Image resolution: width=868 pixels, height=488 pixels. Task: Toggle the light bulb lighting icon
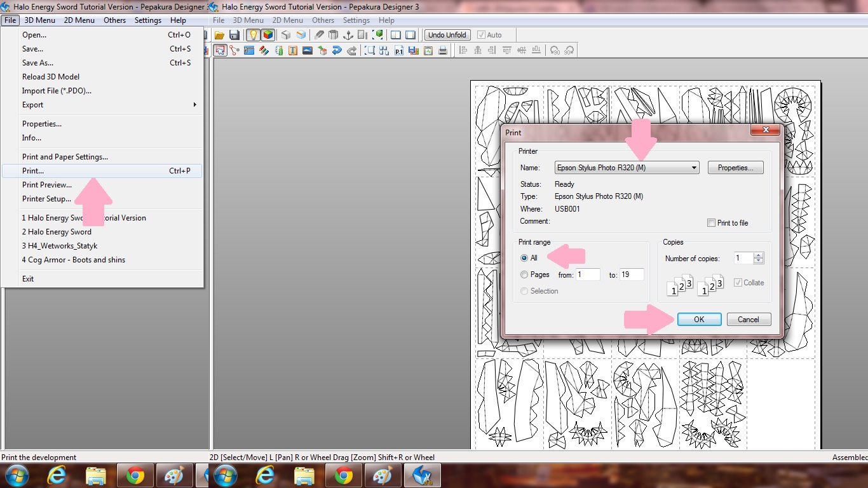click(x=254, y=35)
